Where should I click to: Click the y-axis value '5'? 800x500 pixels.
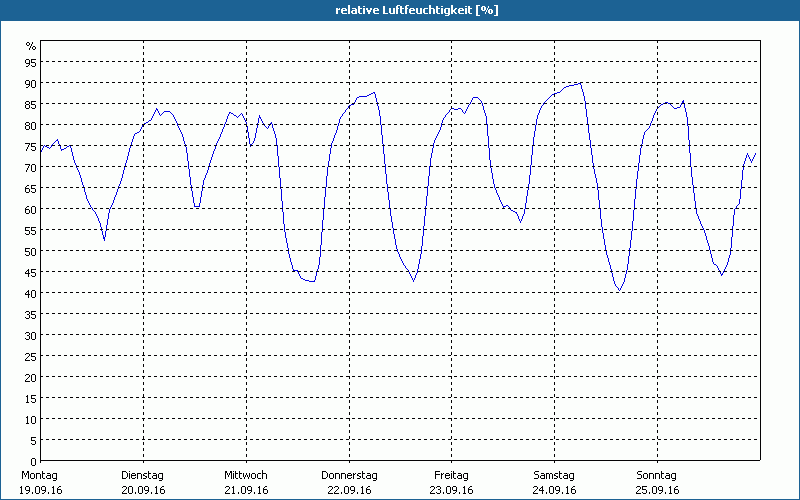[x=34, y=440]
